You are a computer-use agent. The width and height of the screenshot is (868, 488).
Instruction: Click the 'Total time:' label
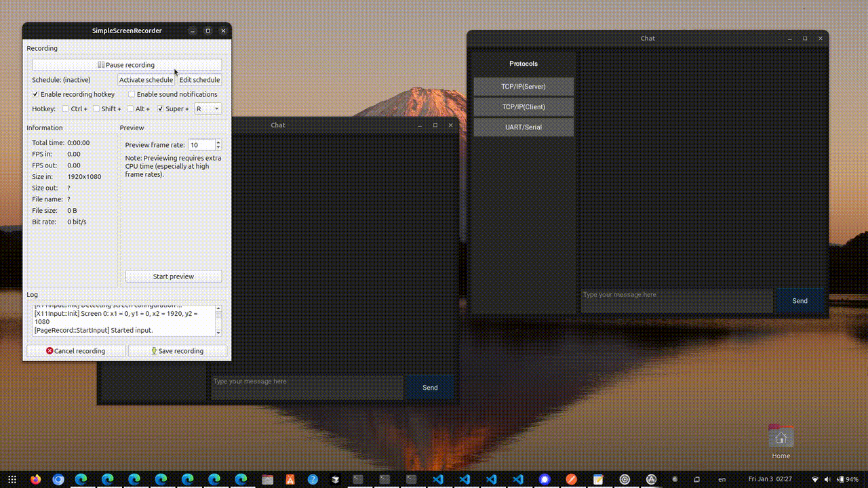pyautogui.click(x=48, y=143)
